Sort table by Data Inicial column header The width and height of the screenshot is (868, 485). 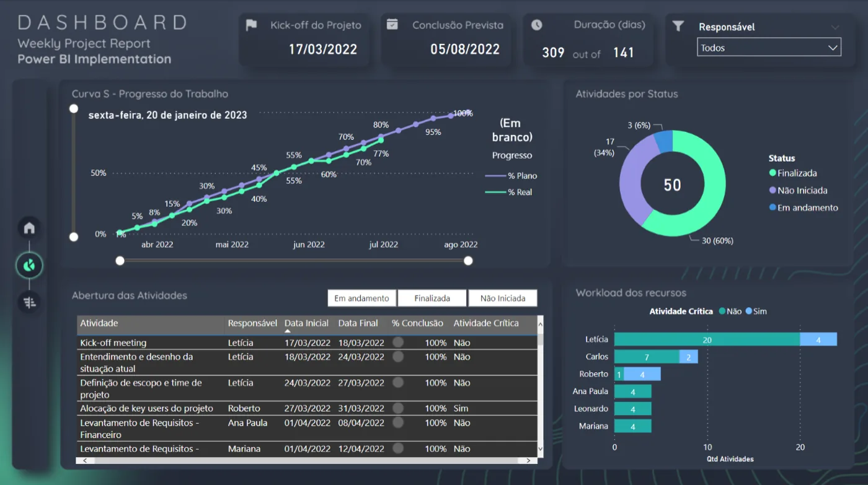point(307,323)
